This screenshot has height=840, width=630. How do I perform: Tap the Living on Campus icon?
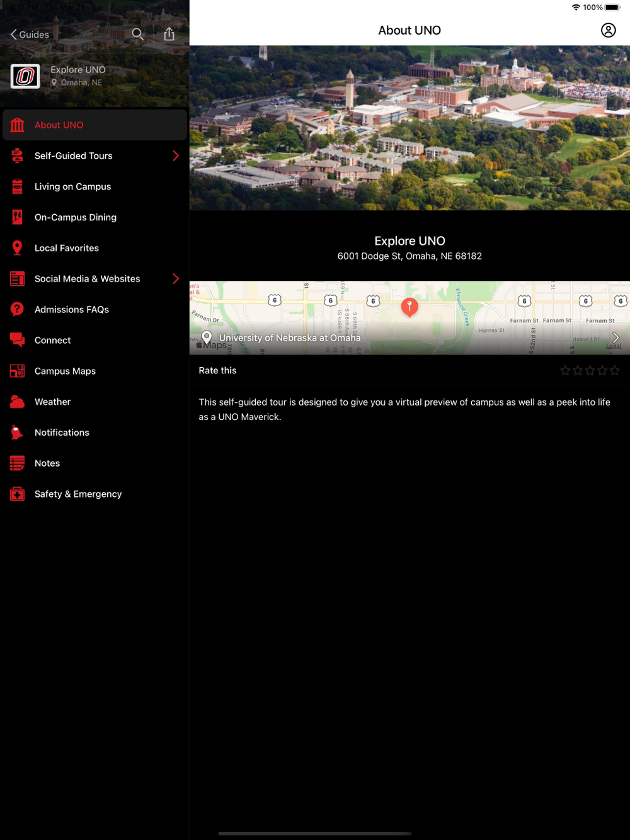pos(18,186)
